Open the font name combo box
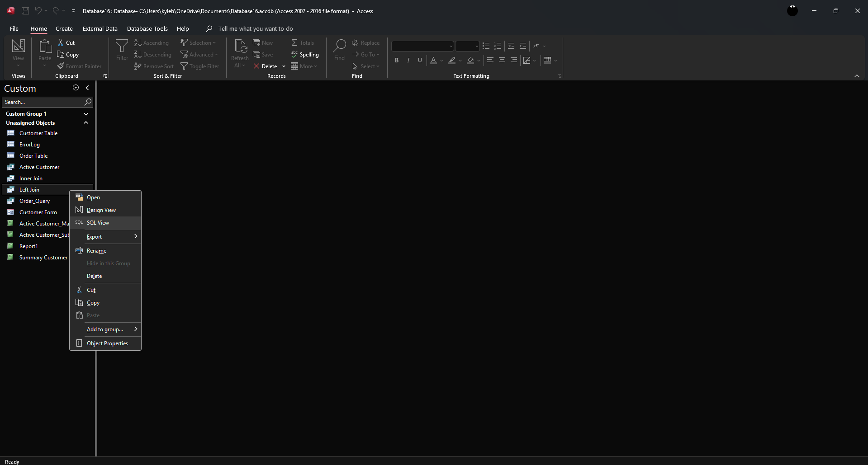 pyautogui.click(x=422, y=46)
